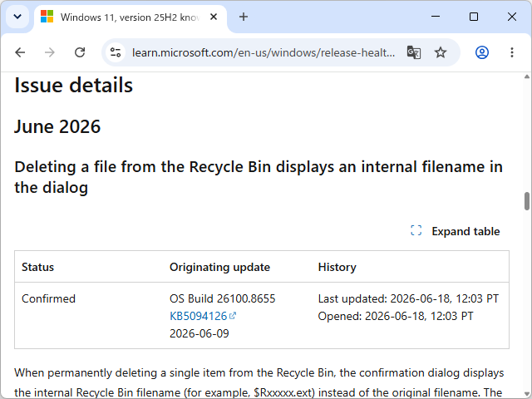This screenshot has height=399, width=532.
Task: Click the Originating update column header
Action: [219, 268]
